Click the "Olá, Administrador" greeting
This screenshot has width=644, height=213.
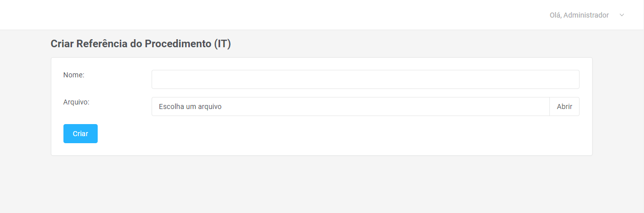[x=579, y=15]
